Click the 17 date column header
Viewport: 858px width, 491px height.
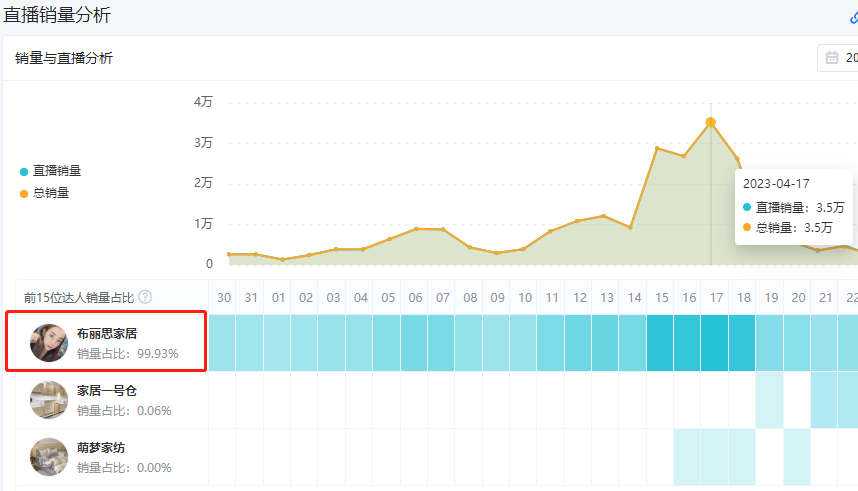(x=715, y=297)
